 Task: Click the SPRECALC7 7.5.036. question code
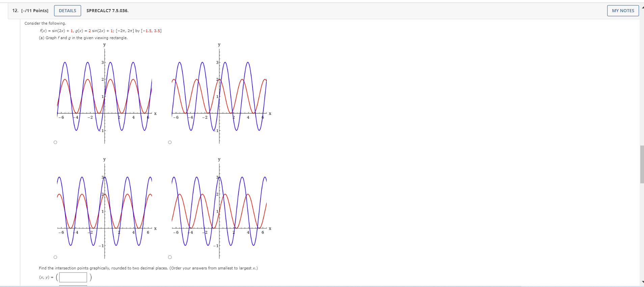click(x=107, y=10)
